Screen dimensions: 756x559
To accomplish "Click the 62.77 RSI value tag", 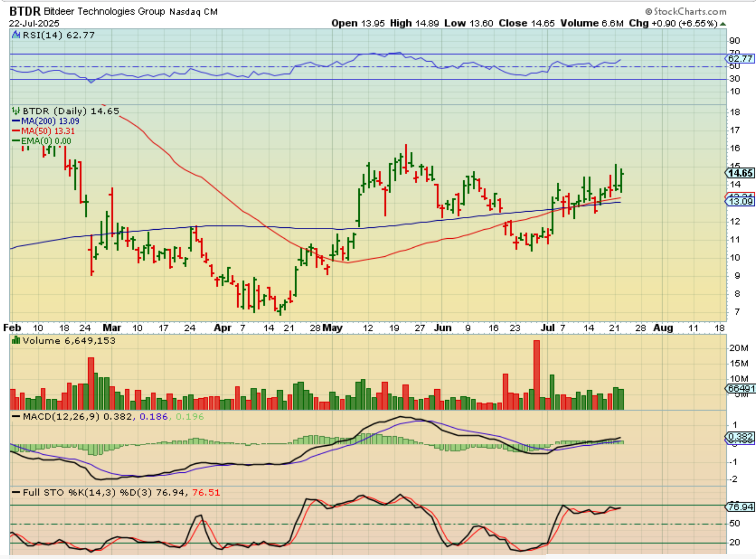I will coord(740,58).
